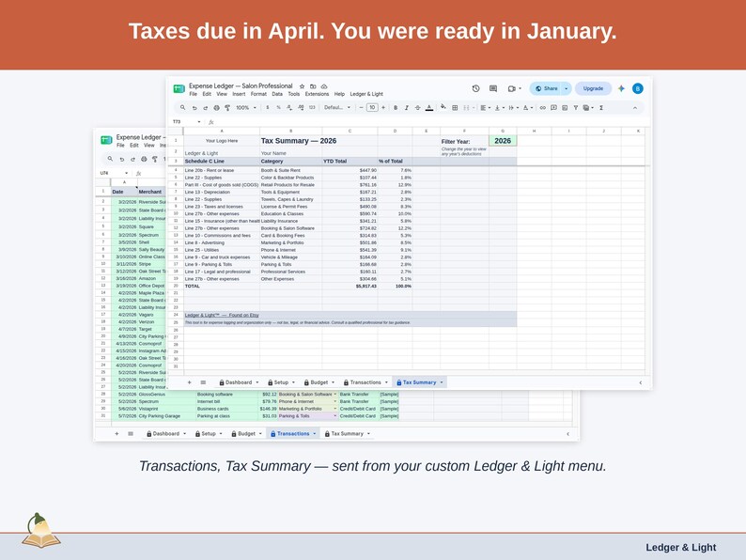
Task: Open meeting camera dropdown
Action: pyautogui.click(x=514, y=88)
